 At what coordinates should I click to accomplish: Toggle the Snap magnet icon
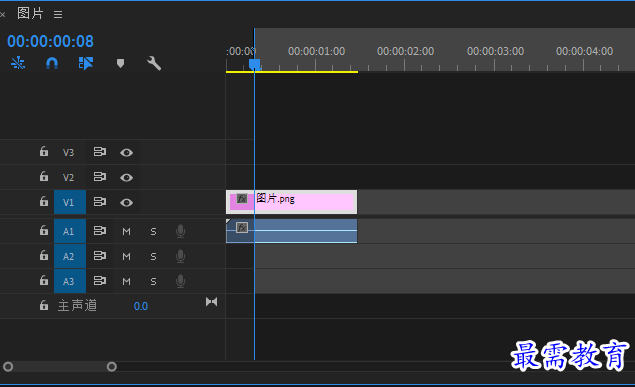(52, 63)
